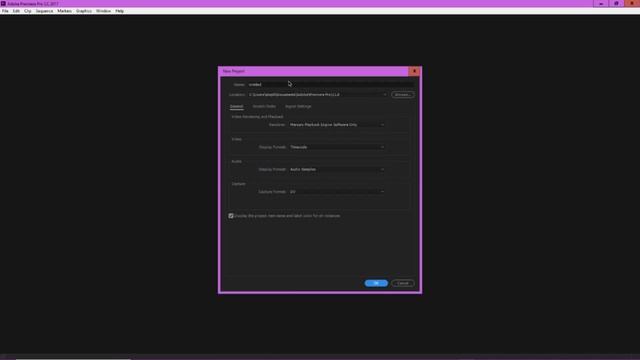Open the File menu
The height and width of the screenshot is (360, 640).
click(5, 11)
